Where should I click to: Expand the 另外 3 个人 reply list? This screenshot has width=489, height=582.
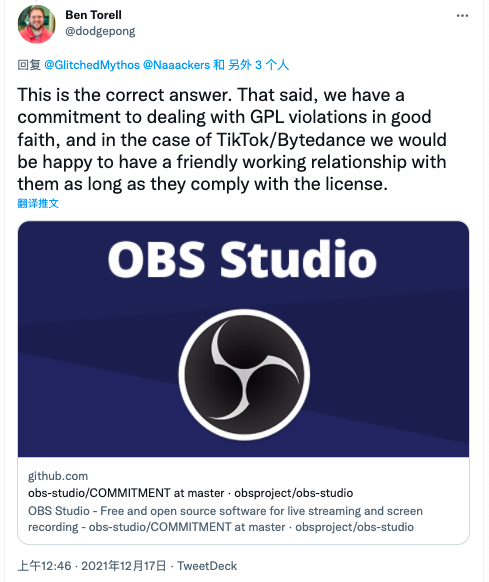(258, 65)
